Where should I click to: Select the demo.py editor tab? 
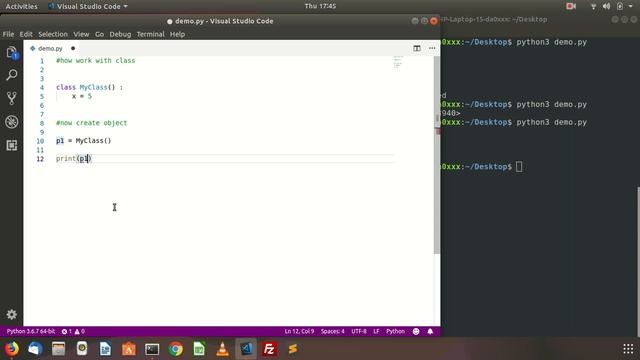tap(50, 48)
